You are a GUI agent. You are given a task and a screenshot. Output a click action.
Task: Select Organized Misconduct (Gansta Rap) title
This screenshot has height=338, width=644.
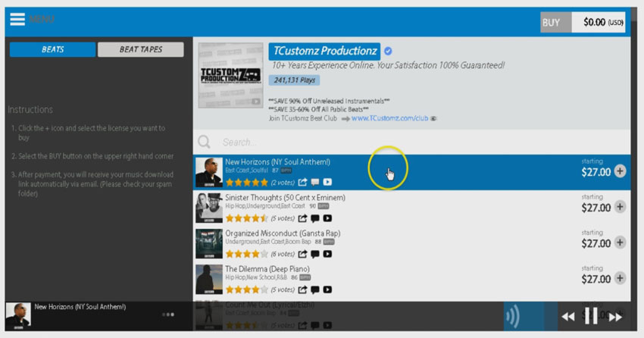click(283, 233)
